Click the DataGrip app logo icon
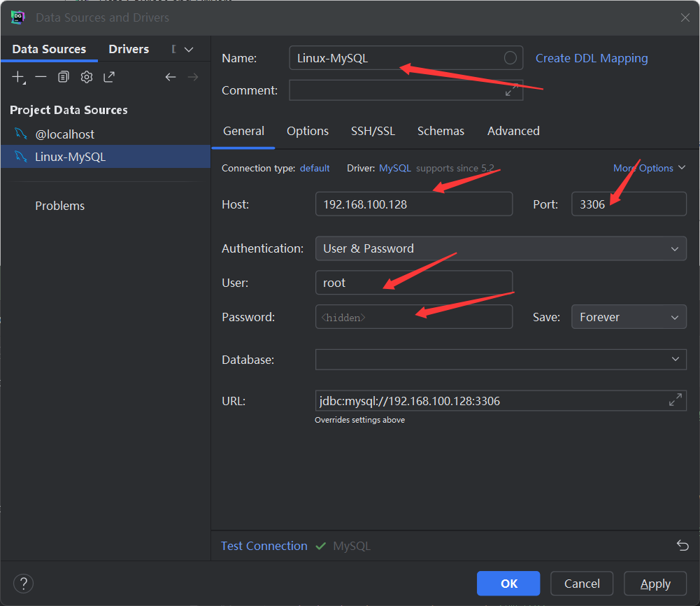This screenshot has width=700, height=606. (x=18, y=17)
